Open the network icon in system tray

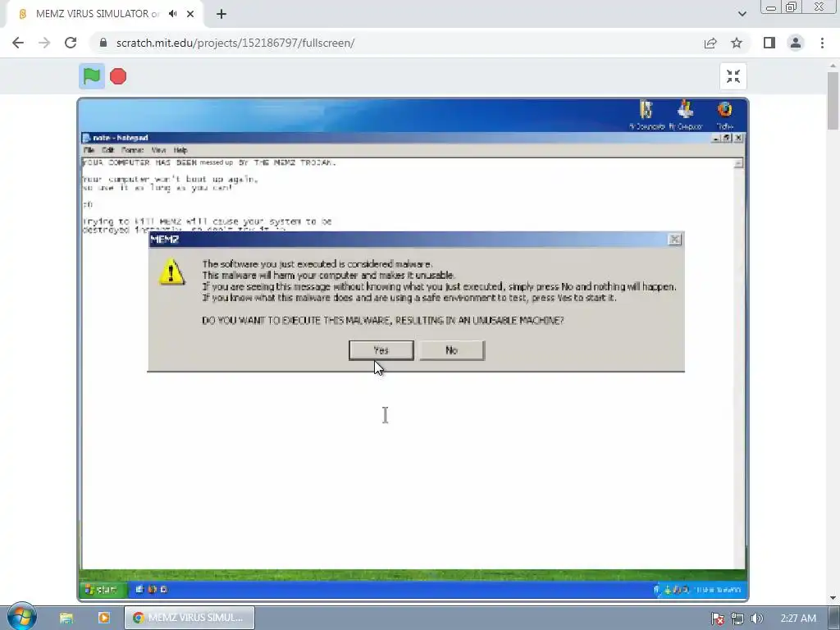[x=737, y=619]
